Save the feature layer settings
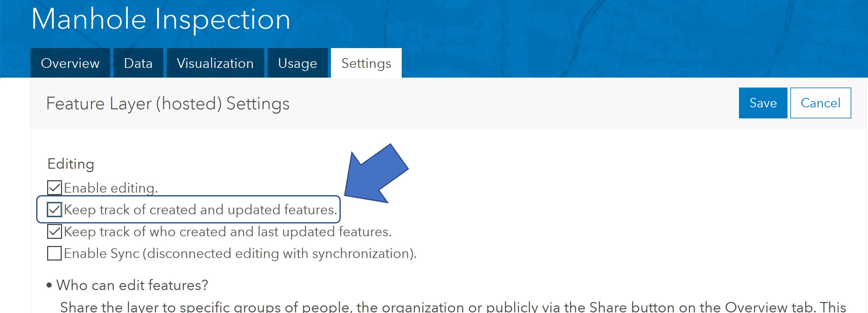Image resolution: width=868 pixels, height=313 pixels. (x=763, y=103)
